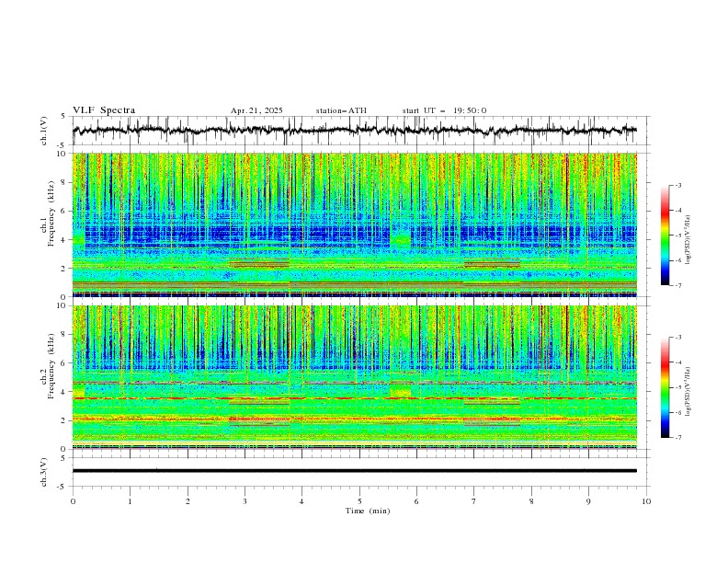The width and height of the screenshot is (728, 563).
Task: Click the time axis tick label '3'
Action: 245,501
